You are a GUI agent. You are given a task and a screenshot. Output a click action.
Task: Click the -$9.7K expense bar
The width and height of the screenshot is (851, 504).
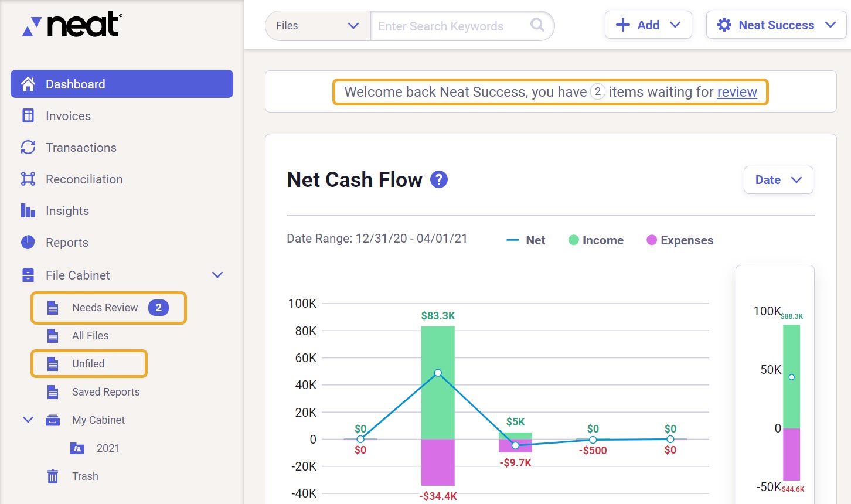pyautogui.click(x=515, y=446)
